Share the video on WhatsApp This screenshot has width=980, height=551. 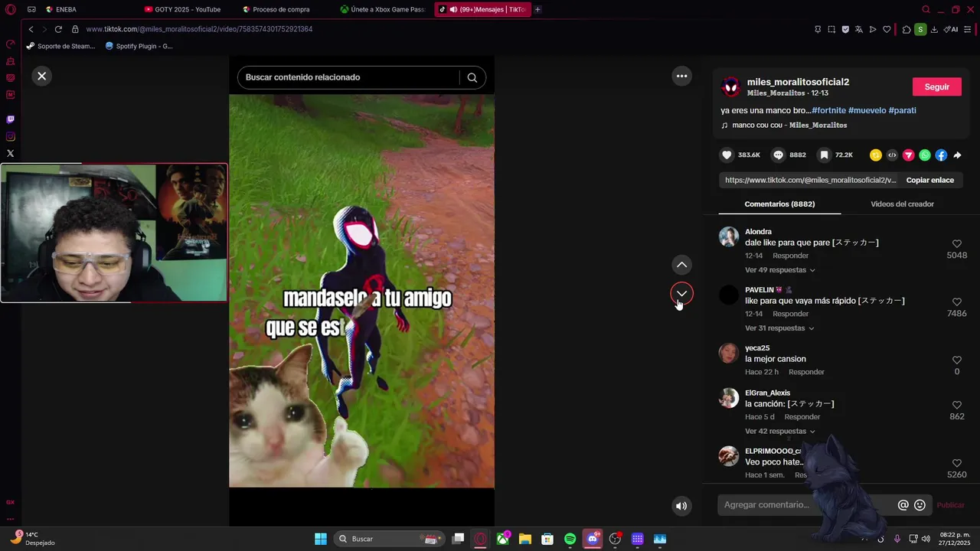[x=925, y=155]
